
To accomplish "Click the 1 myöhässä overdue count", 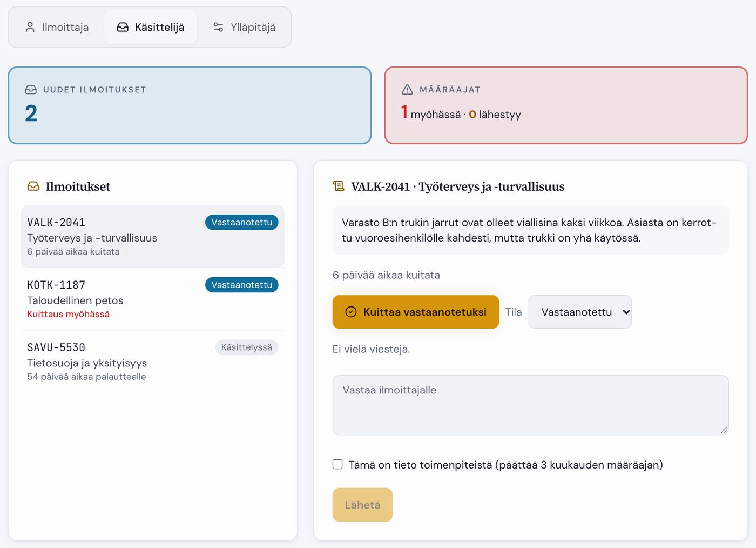I will pos(431,113).
